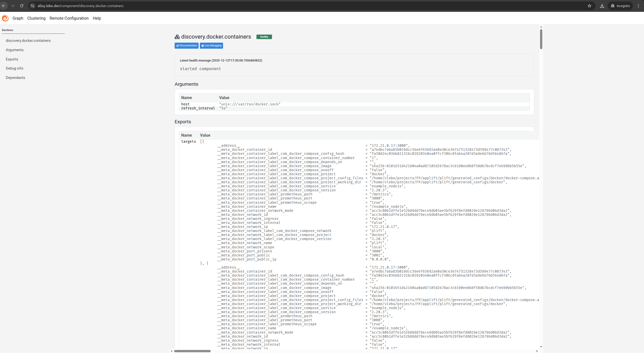Jump to Debug info section
Viewport: 644px width, 353px height.
coord(14,68)
